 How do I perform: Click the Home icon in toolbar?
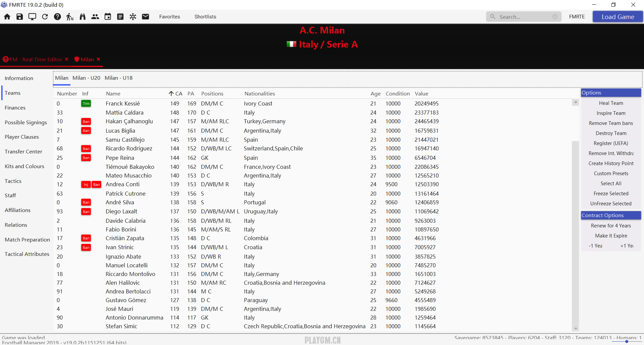7,17
